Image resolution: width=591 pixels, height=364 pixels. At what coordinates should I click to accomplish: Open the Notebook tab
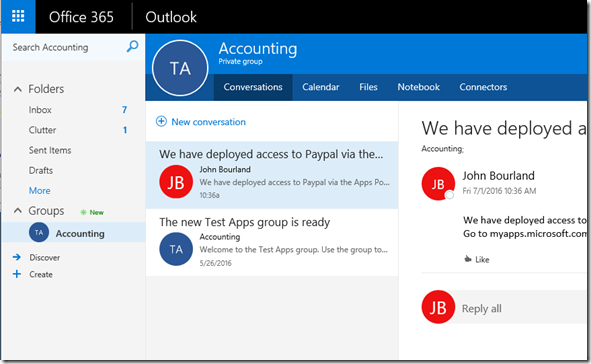click(x=418, y=87)
